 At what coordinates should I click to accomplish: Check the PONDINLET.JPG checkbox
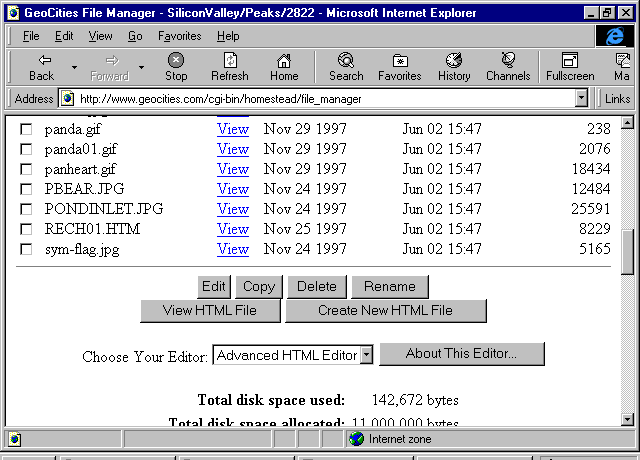(26, 209)
